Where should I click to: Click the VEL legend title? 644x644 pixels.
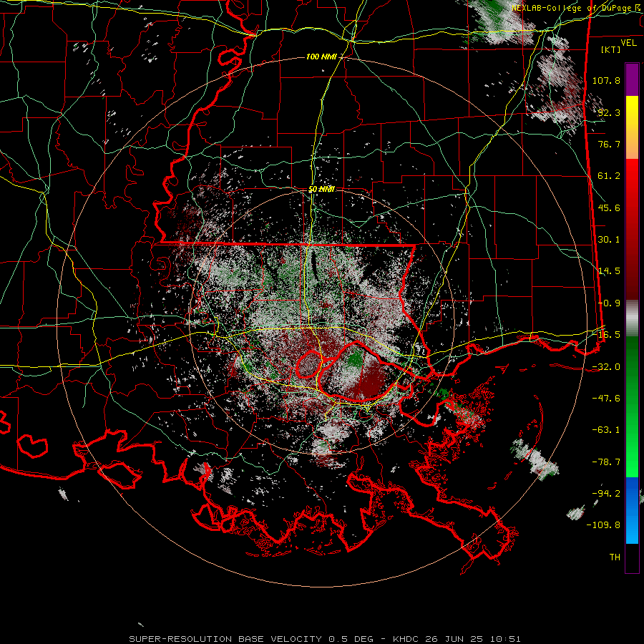click(628, 43)
